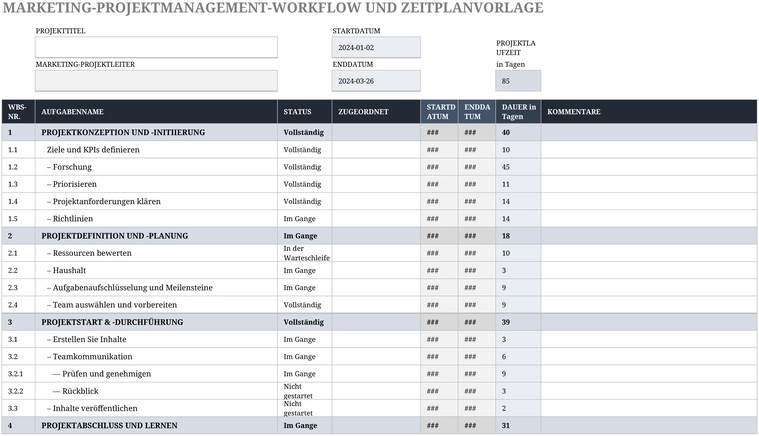
Task: Click Vollständig status of Forschung
Action: 304,167
